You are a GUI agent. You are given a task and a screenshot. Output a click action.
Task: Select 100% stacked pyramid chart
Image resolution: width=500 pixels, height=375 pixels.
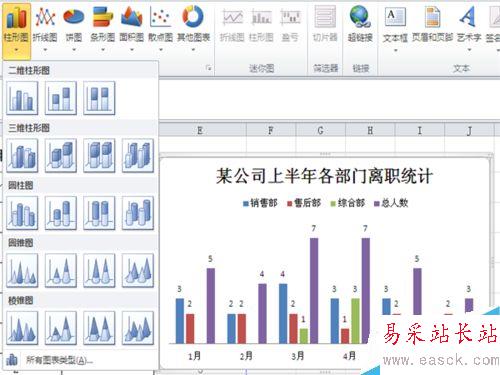click(x=99, y=328)
